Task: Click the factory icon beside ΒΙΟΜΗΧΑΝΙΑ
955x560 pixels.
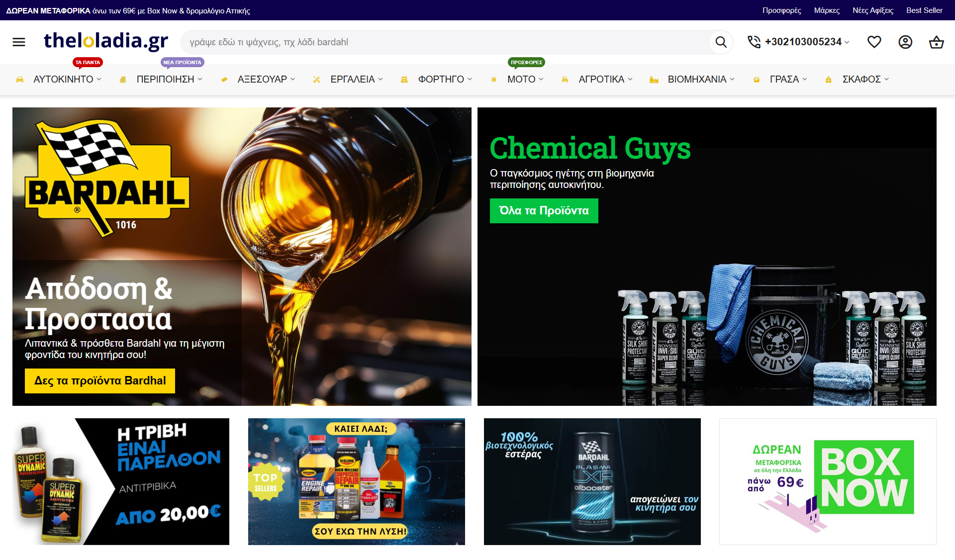Action: pyautogui.click(x=654, y=80)
